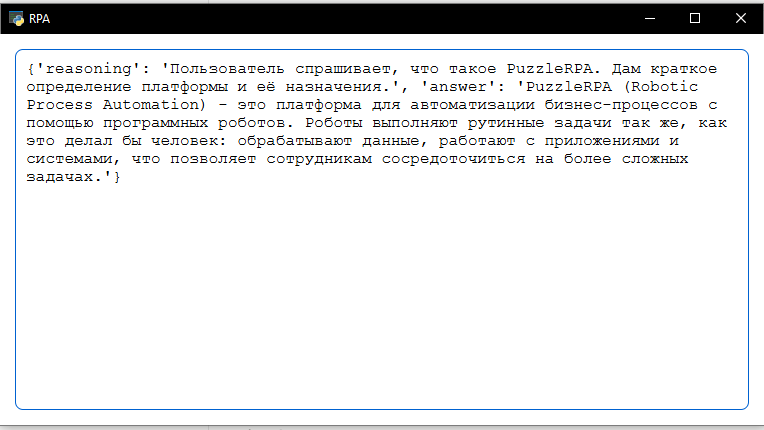Close the RPA window
The image size is (764, 430).
[x=741, y=19]
